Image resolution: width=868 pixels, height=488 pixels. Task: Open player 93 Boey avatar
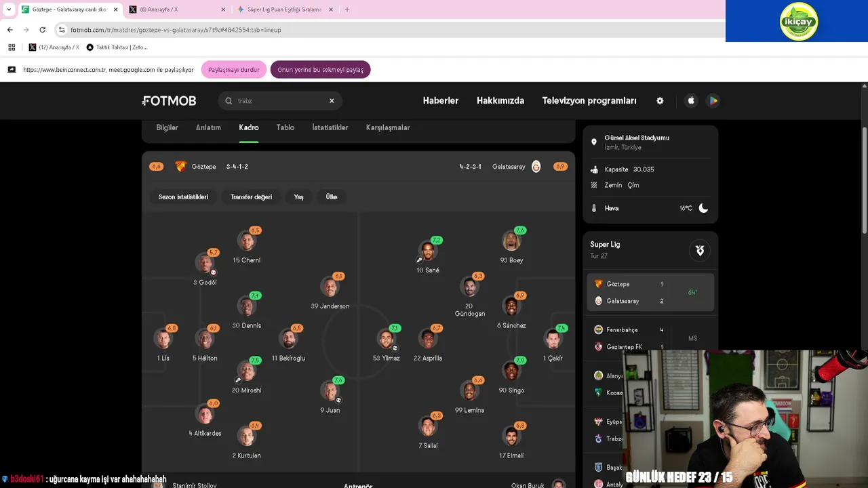(x=511, y=241)
